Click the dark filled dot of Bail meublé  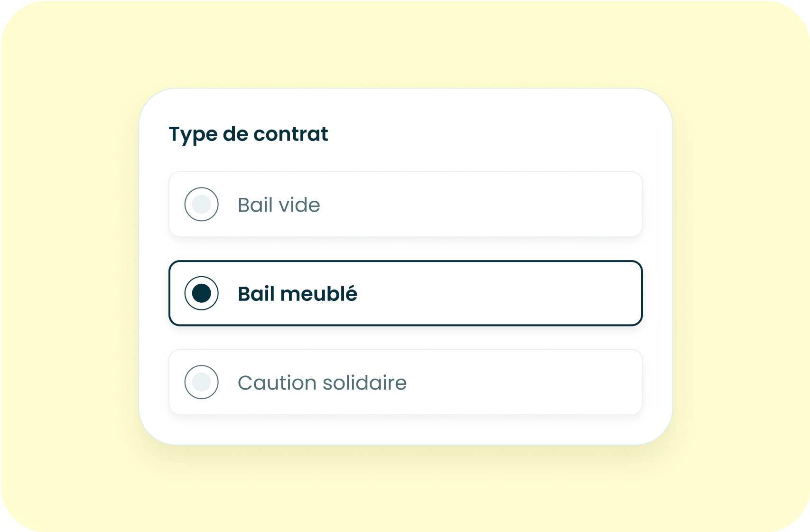(x=201, y=293)
